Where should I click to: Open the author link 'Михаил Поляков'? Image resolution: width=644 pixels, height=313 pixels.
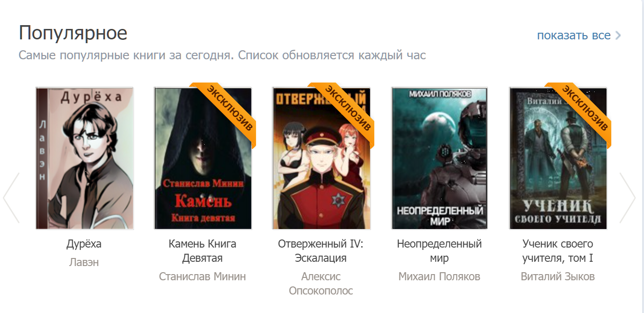(439, 276)
